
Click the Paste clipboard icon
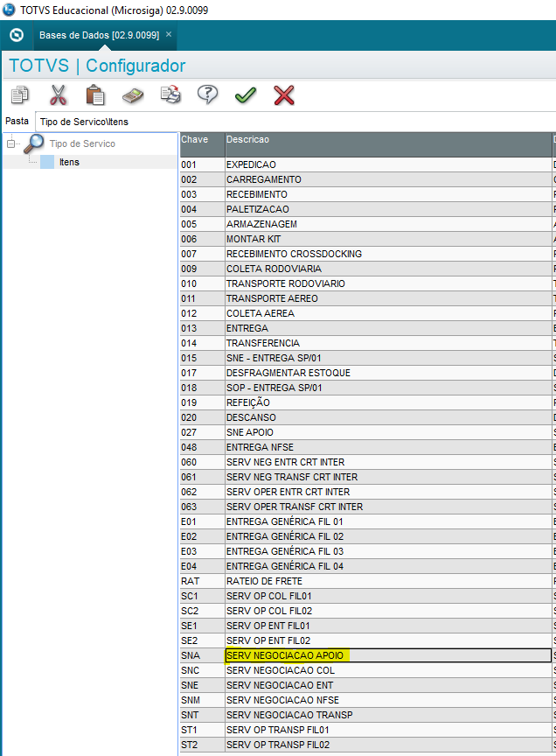pos(95,95)
